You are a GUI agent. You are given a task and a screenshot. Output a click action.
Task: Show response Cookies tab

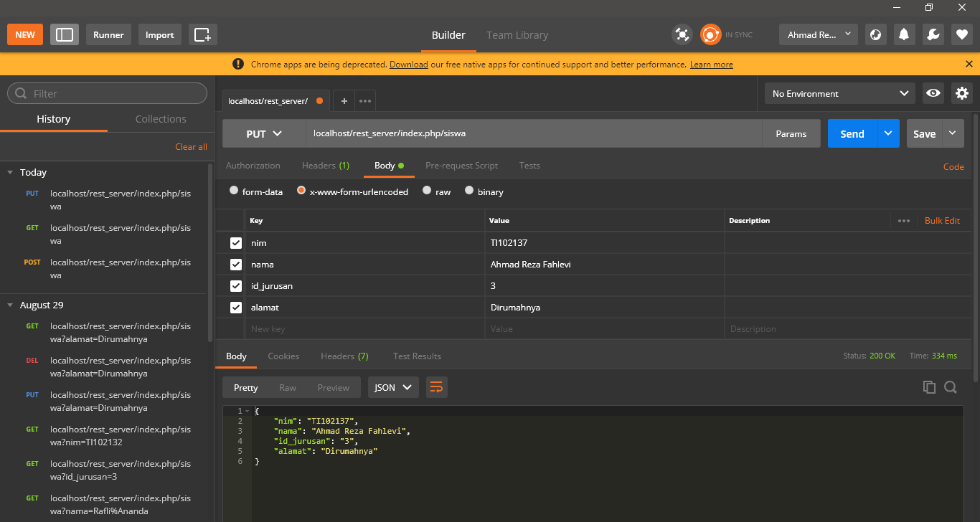click(x=283, y=356)
